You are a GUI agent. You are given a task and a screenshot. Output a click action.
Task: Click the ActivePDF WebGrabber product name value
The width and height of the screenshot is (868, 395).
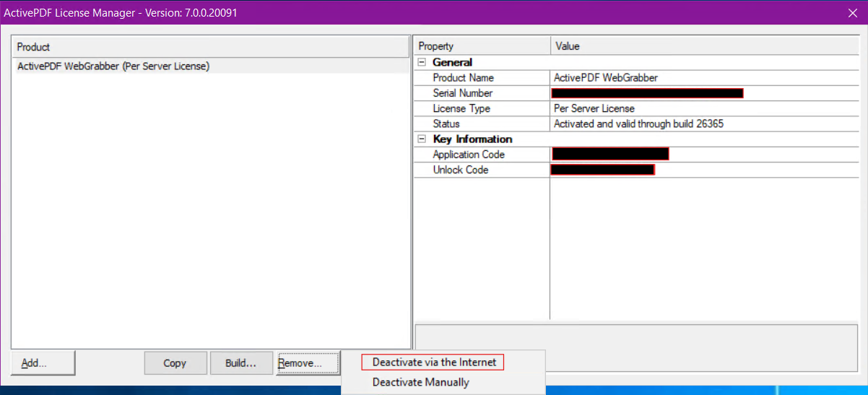click(x=606, y=77)
